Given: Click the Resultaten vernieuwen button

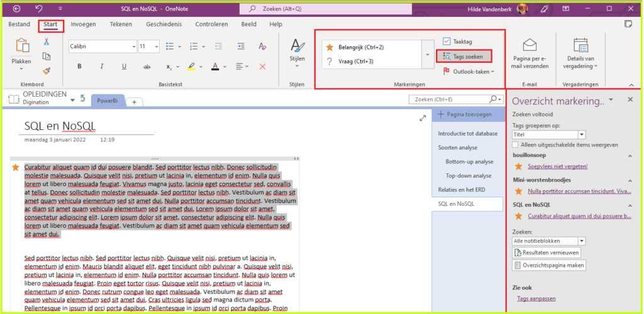Looking at the screenshot, I should click(547, 252).
